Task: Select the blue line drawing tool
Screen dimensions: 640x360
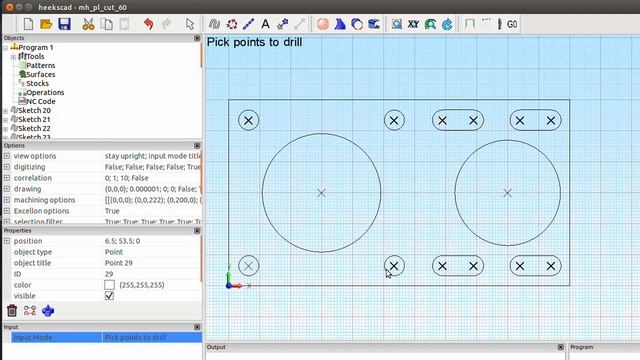Action: coord(249,24)
